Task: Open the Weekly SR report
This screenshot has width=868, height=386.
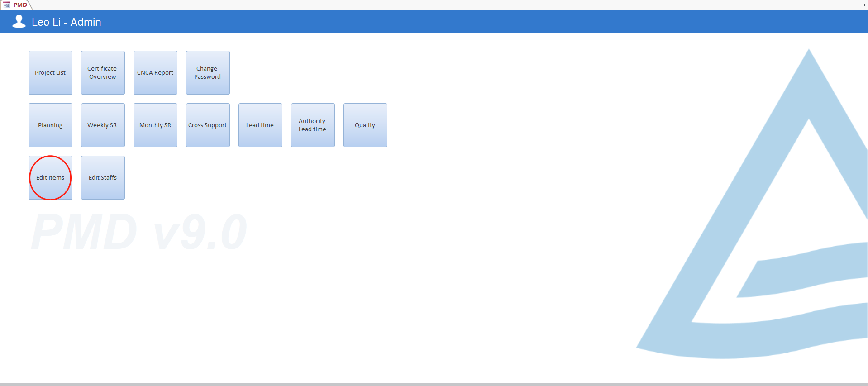Action: pos(103,125)
